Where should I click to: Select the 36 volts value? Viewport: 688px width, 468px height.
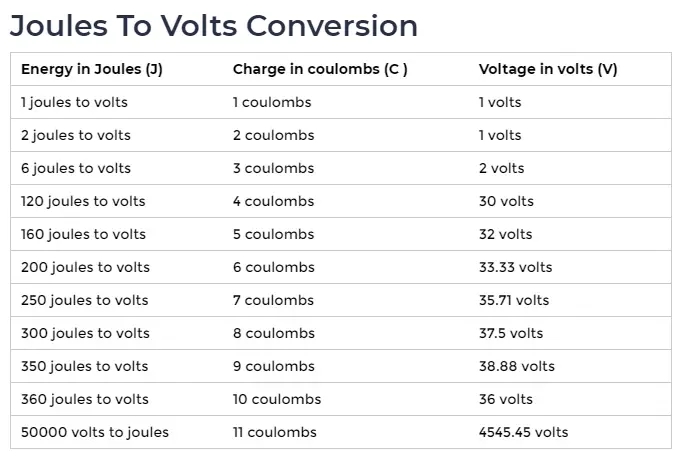[x=506, y=399]
